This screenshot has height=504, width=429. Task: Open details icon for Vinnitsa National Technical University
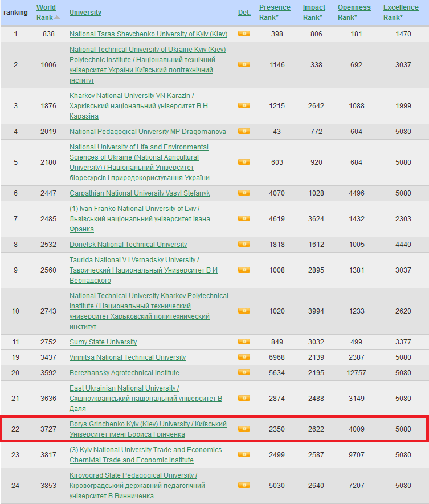click(244, 357)
